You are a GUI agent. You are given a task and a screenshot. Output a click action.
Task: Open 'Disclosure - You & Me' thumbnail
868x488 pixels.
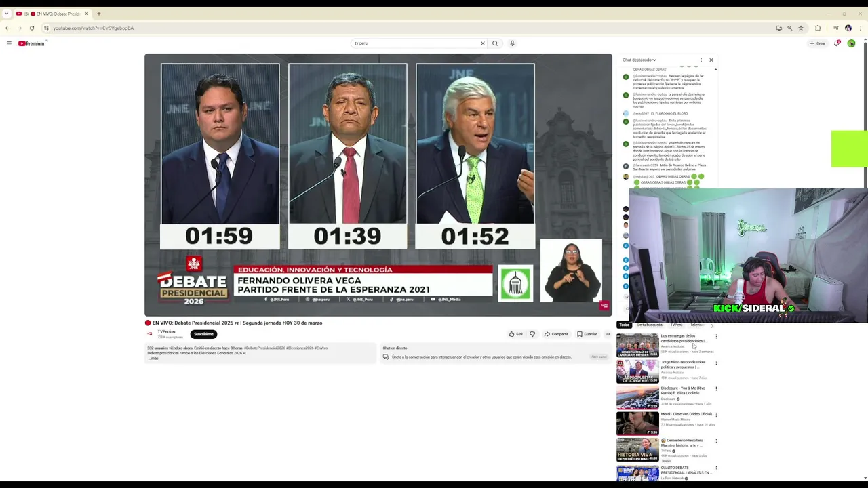[x=637, y=397]
